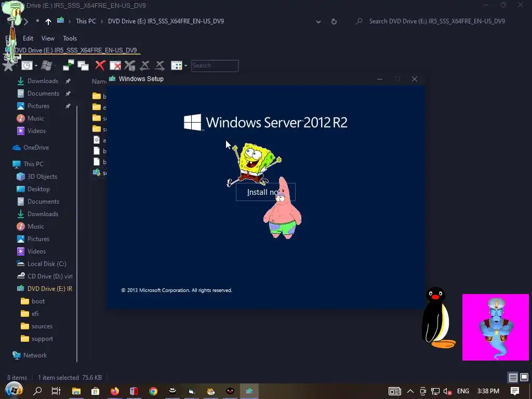This screenshot has width=532, height=399.
Task: Focus the Search DVD Drive (E:) field
Action: [437, 21]
